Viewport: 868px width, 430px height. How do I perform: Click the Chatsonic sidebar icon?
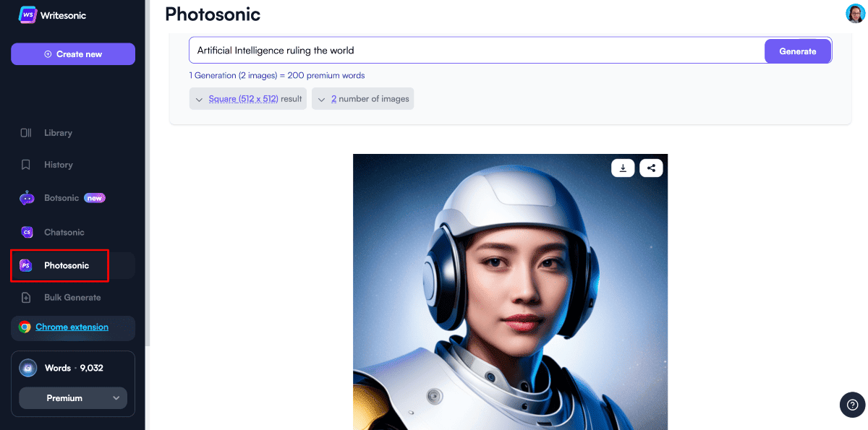coord(27,232)
